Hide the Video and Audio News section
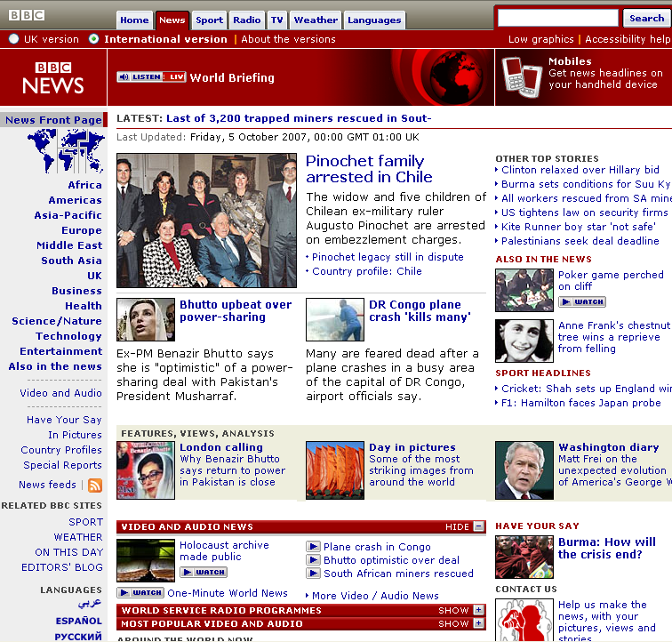The height and width of the screenshot is (642, 672). 464,527
